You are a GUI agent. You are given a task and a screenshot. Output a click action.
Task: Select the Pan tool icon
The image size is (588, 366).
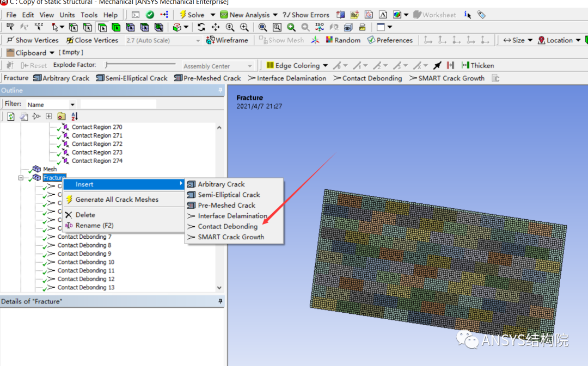tap(216, 27)
